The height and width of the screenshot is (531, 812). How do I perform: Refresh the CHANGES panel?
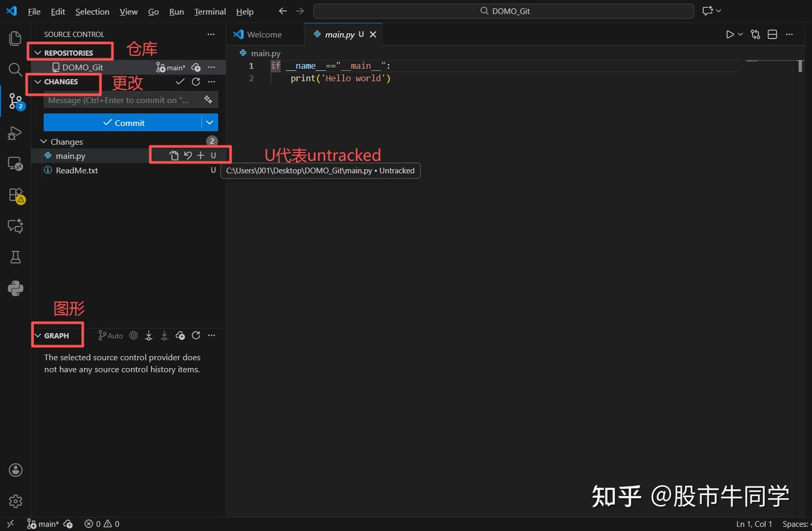tap(196, 82)
